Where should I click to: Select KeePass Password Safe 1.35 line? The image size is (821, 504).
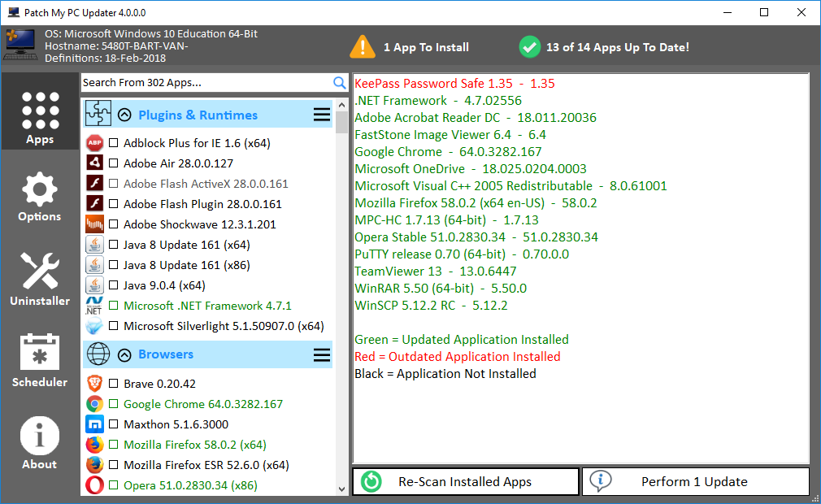tap(454, 84)
